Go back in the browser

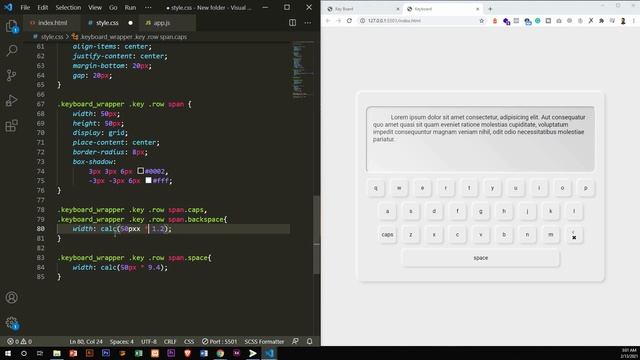[x=328, y=20]
